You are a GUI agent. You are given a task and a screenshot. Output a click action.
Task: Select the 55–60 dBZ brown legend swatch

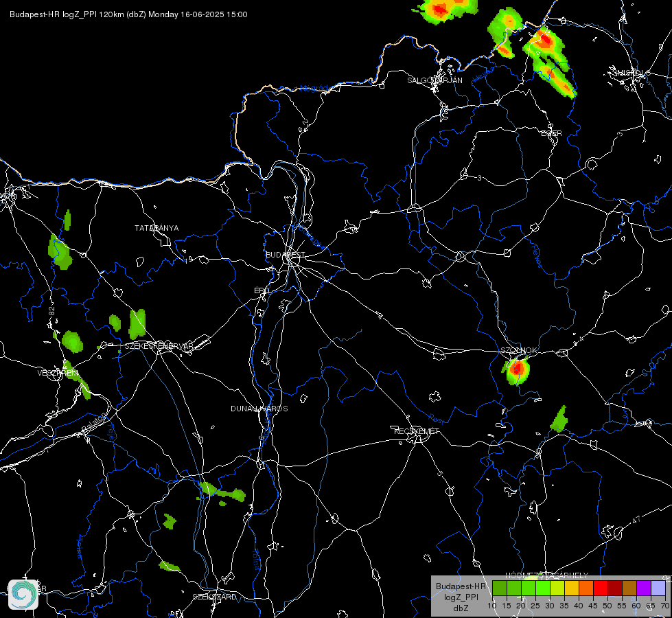629,588
